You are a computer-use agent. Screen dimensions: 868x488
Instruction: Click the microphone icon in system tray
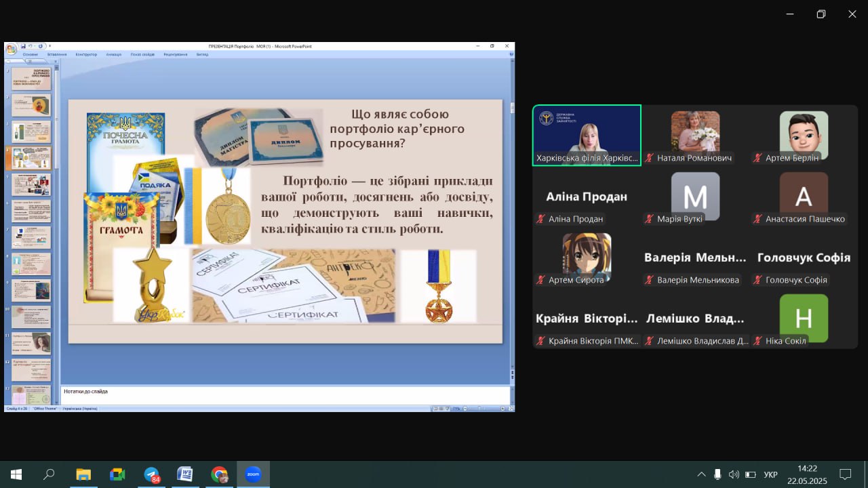click(717, 474)
